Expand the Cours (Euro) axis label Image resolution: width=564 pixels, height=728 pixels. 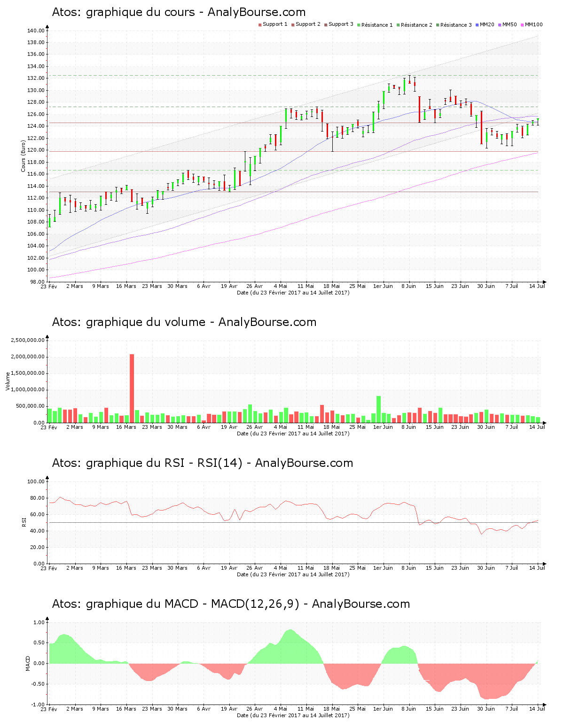tap(23, 155)
